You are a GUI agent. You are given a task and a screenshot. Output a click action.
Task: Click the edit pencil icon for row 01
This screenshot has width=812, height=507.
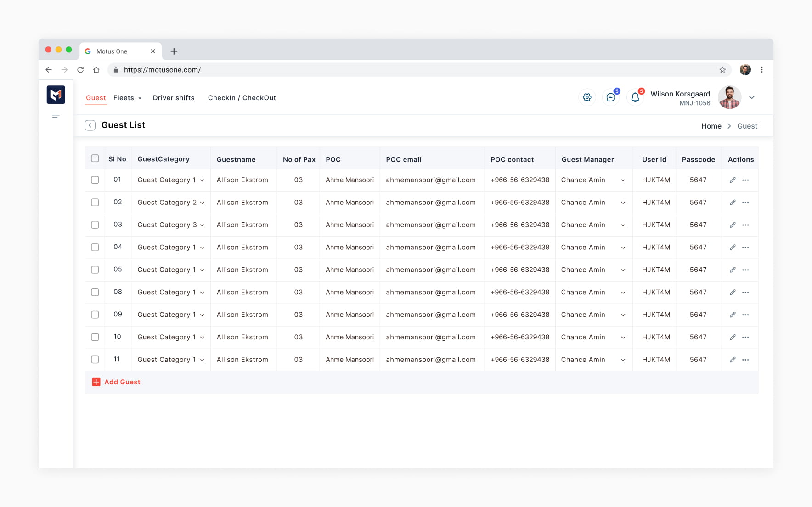pos(733,180)
